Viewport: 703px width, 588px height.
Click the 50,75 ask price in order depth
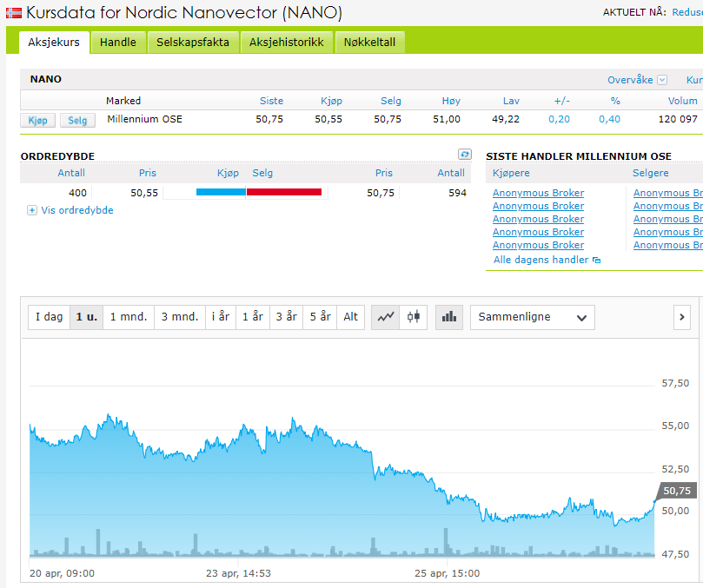pyautogui.click(x=381, y=193)
